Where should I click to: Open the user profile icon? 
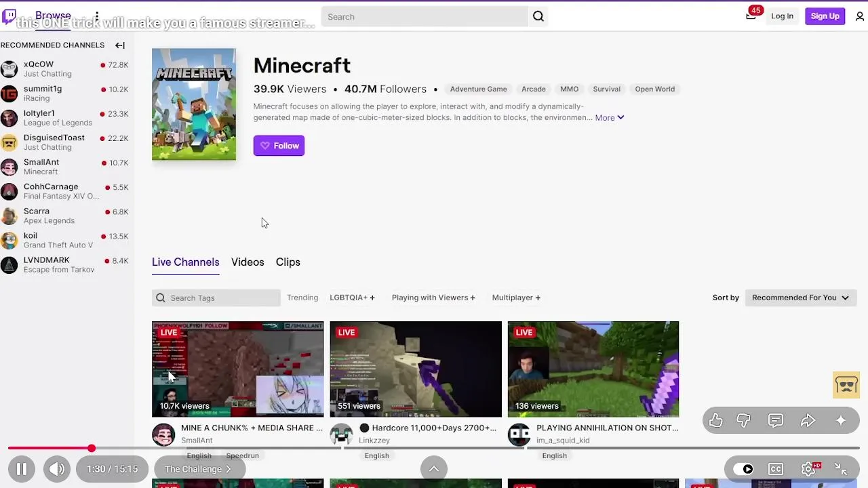tap(860, 16)
